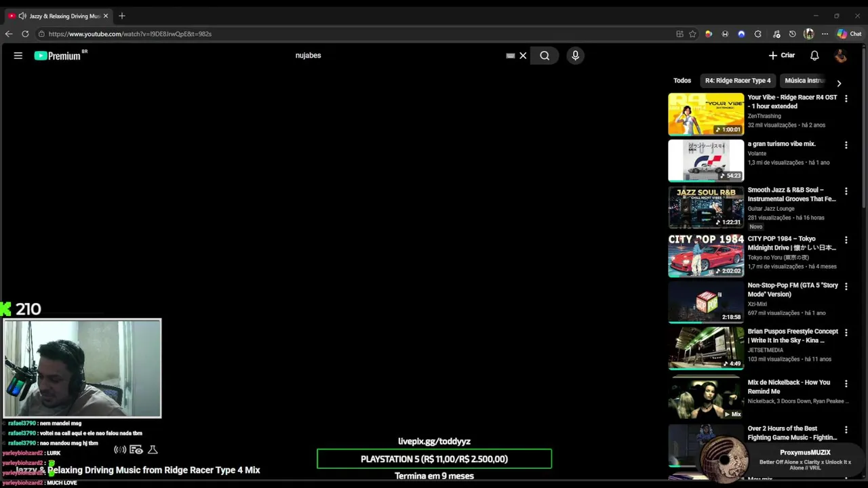Open options for Brian Puspos Freestyle video
Viewport: 868px width, 488px height.
pos(846,333)
